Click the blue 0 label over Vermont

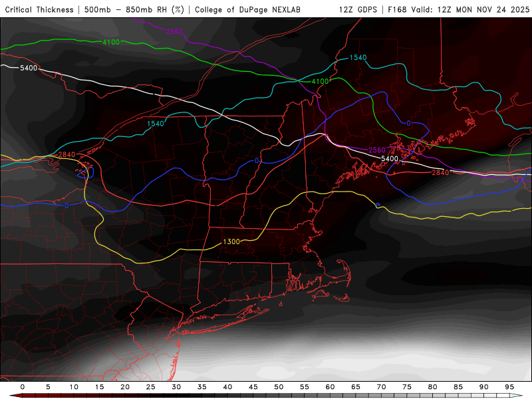coord(257,160)
